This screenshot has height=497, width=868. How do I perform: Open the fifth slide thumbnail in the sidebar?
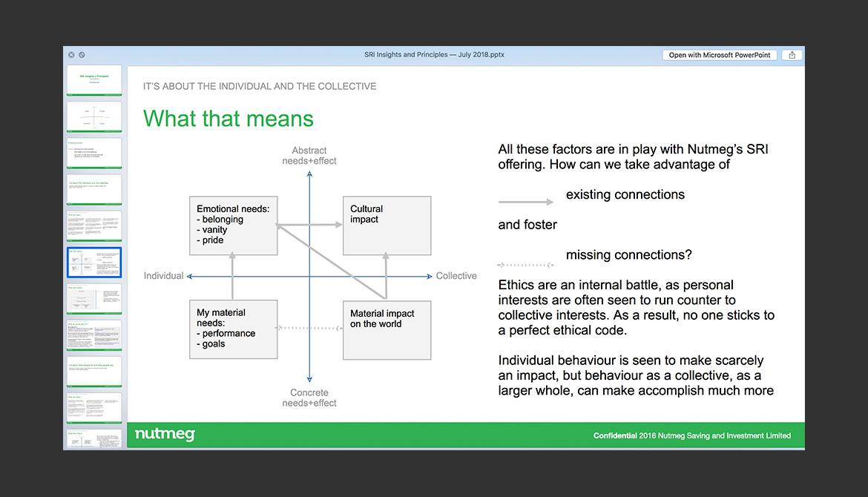click(94, 226)
